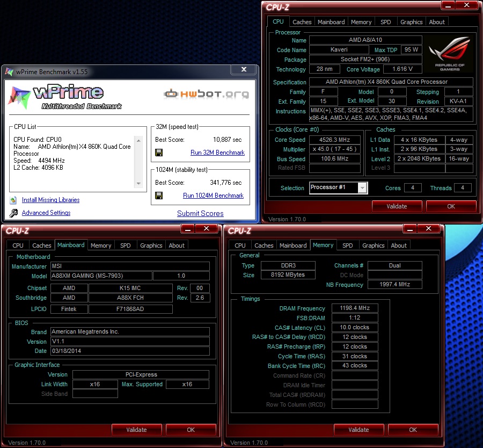Open Memory tab in top CPU-Z window
Screen dimensions: 483x448
click(x=361, y=22)
